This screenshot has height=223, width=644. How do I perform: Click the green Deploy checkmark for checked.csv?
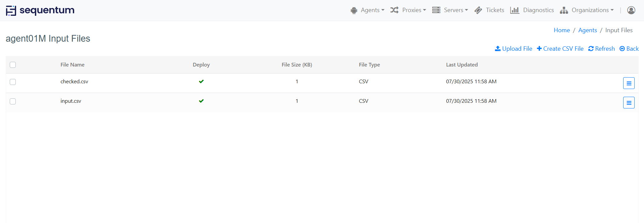coord(201,82)
